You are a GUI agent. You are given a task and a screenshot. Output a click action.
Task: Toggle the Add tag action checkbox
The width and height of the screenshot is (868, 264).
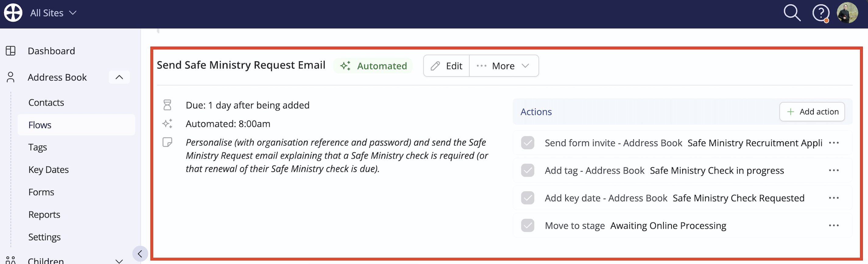[527, 171]
